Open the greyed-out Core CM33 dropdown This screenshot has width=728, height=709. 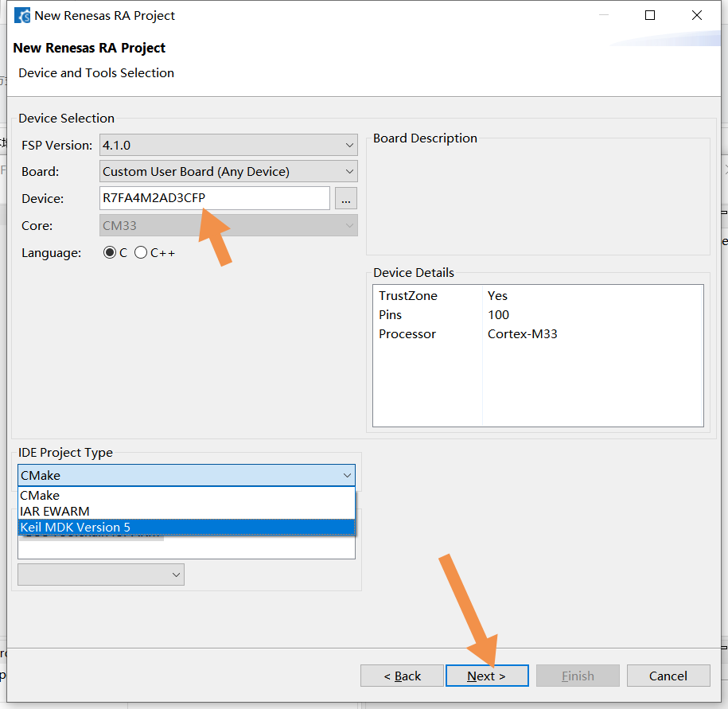(228, 226)
